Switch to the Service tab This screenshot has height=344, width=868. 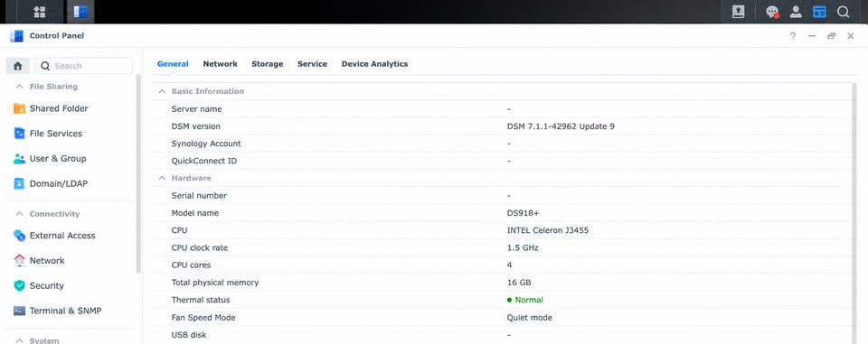(x=312, y=64)
